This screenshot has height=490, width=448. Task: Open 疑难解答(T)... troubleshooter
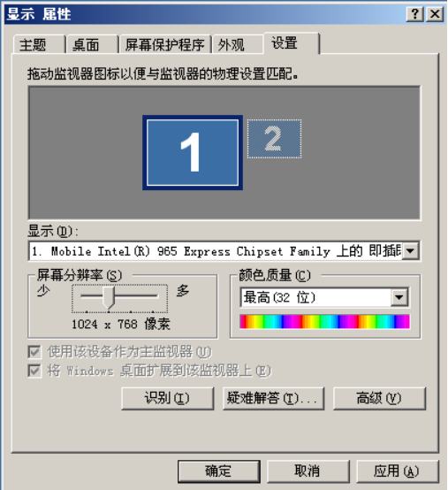click(273, 398)
